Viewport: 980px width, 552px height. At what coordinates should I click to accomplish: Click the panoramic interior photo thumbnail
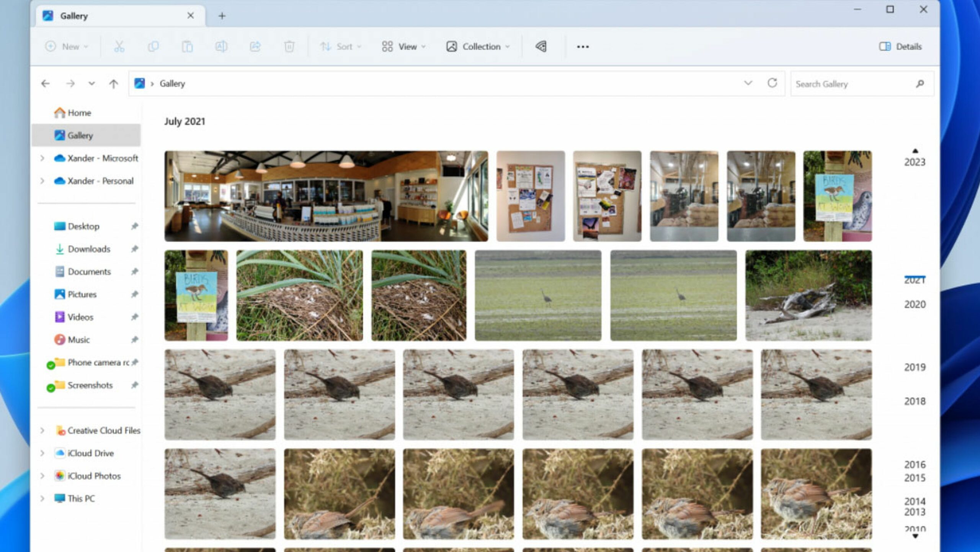326,195
